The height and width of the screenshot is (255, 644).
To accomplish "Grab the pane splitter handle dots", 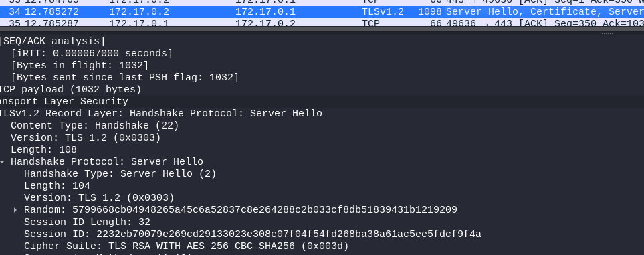I will tap(607, 33).
